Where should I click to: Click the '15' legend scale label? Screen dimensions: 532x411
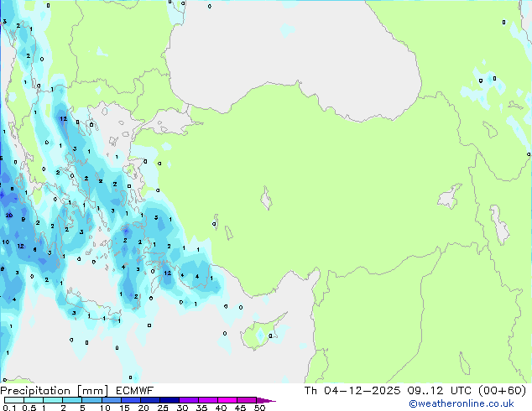coord(124,408)
